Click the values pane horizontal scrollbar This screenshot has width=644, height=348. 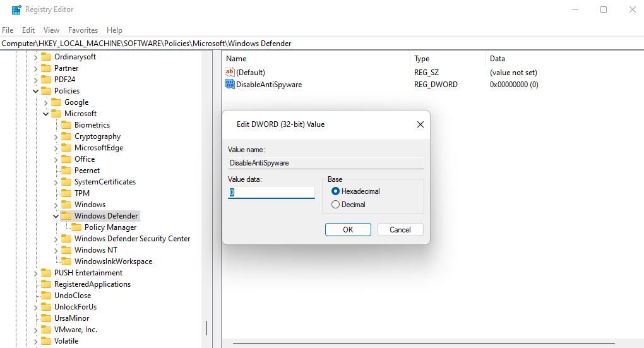point(424,343)
